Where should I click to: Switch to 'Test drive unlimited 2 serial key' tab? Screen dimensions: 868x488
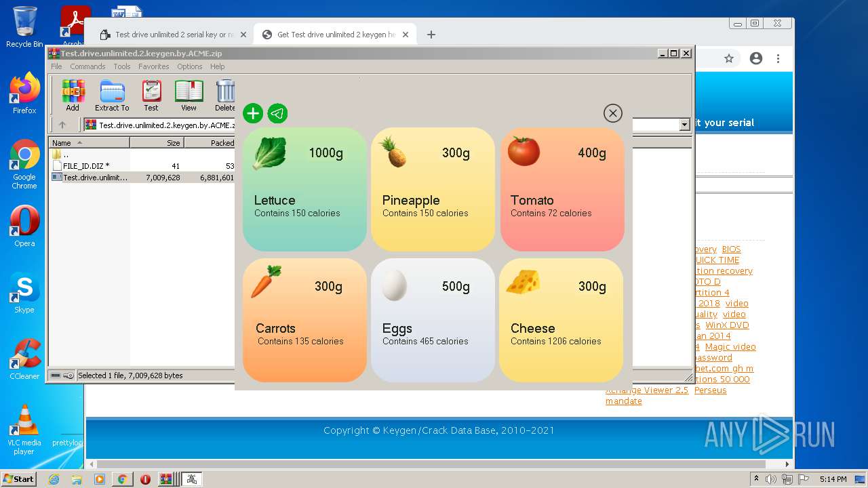pyautogui.click(x=174, y=35)
